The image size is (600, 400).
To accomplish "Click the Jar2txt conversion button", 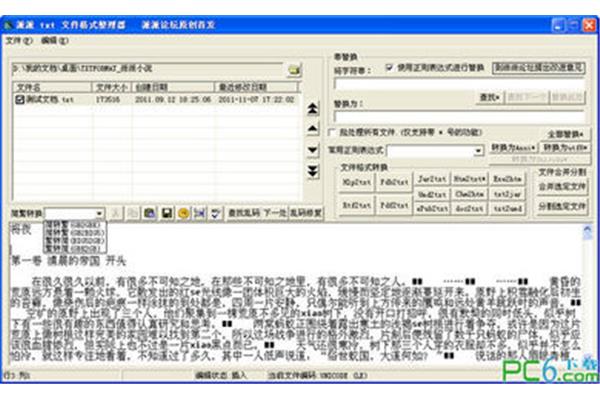I will click(x=432, y=179).
